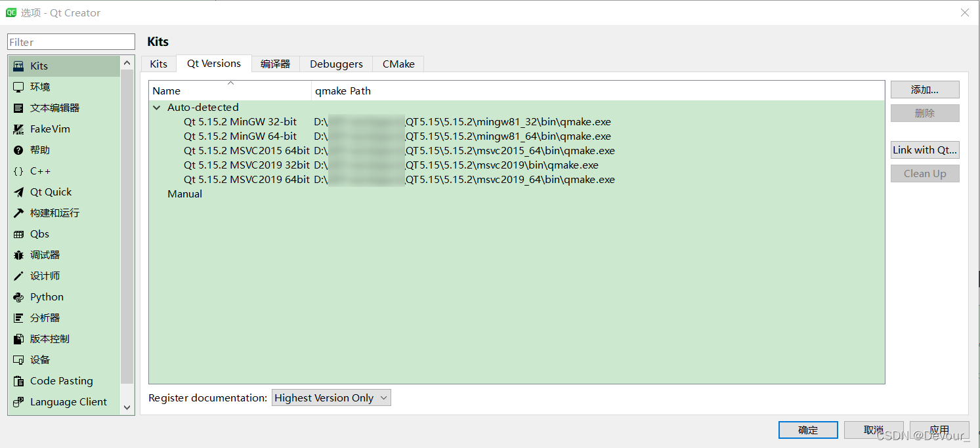Open the Language Client settings category

pyautogui.click(x=64, y=402)
